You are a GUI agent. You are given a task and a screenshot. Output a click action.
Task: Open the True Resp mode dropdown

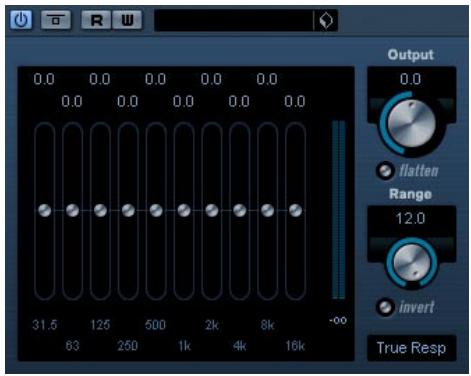(x=411, y=348)
